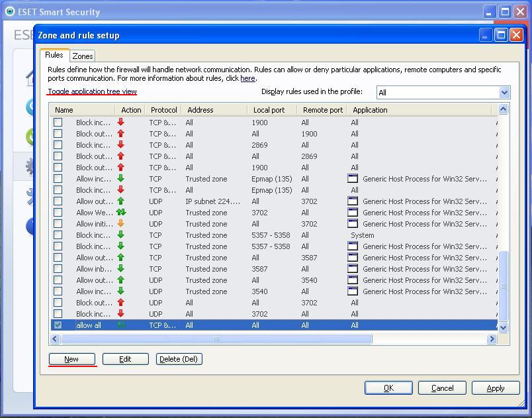The width and height of the screenshot is (532, 418).
Task: Click red down arrow in UDP Block inc 3702 row
Action: [120, 313]
